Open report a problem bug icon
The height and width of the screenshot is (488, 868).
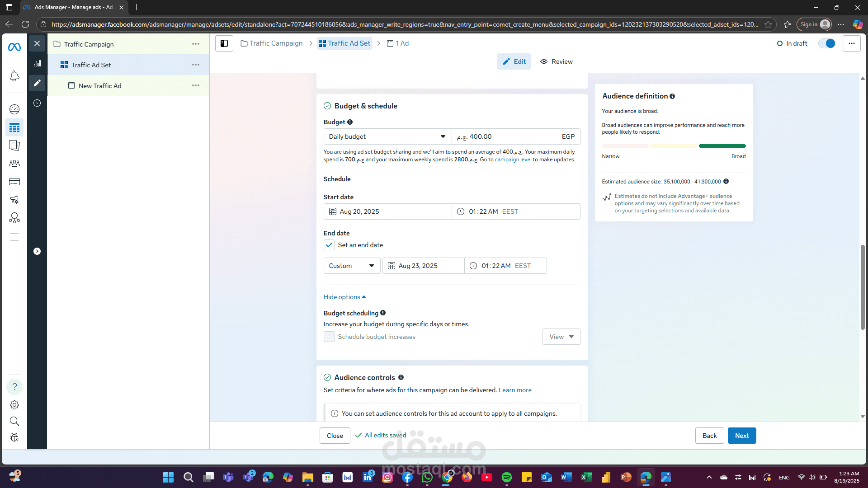tap(14, 437)
